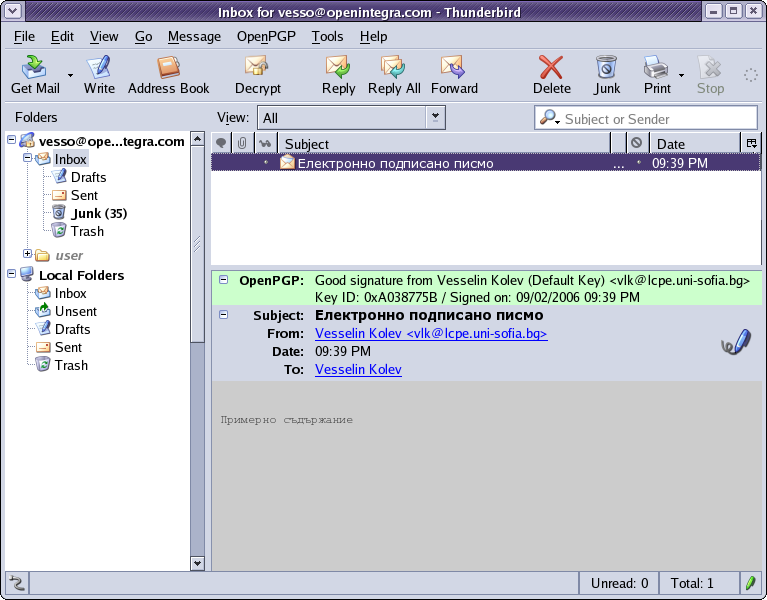Select the Sent folder under account Inbox
Image resolution: width=767 pixels, height=600 pixels.
(x=84, y=195)
